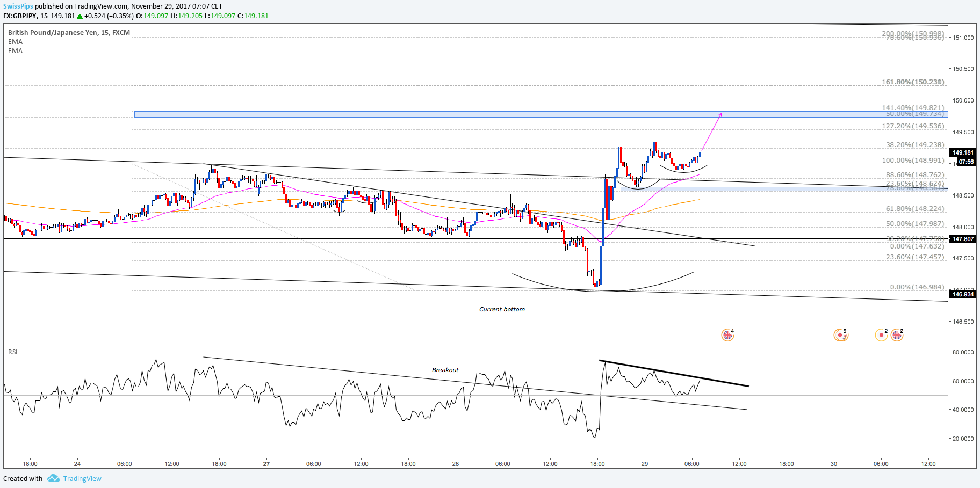Click the horizontal line price tag 147.807
Viewport: 980px width, 488px height.
(x=963, y=239)
